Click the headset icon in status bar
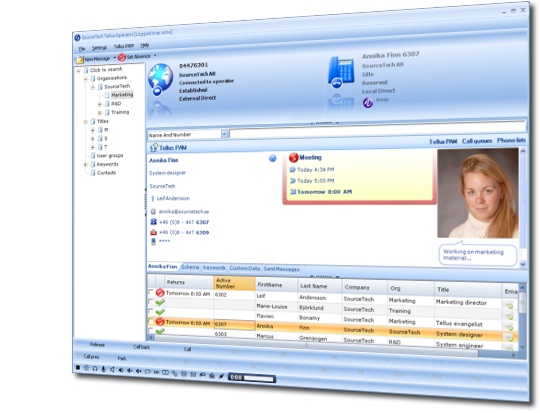Screen dimensions: 540x413 95,369
